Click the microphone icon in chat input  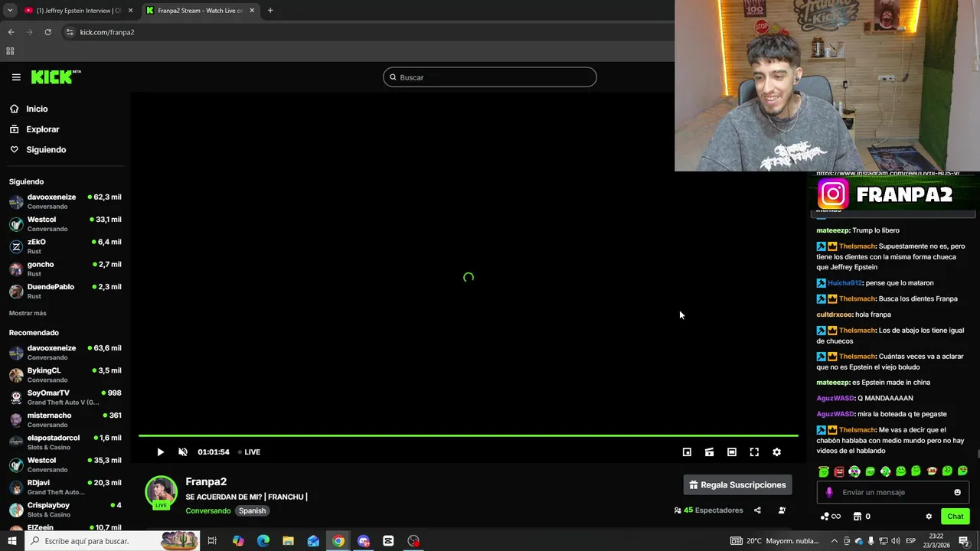829,492
